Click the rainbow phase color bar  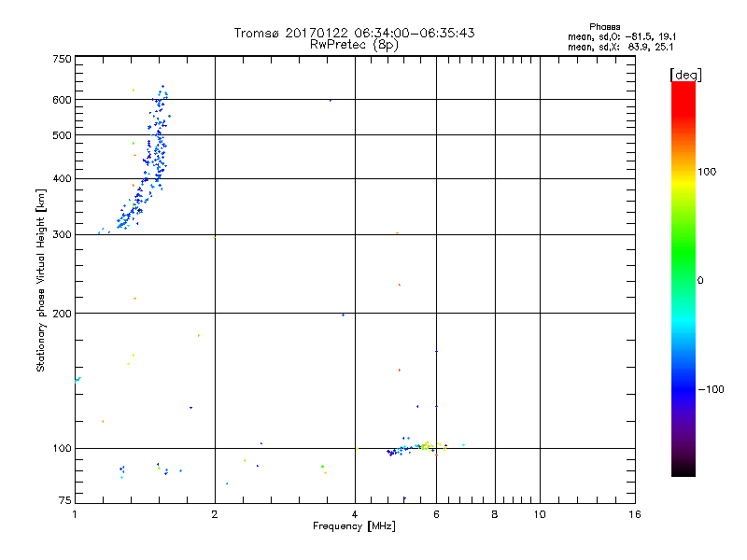pos(684,278)
